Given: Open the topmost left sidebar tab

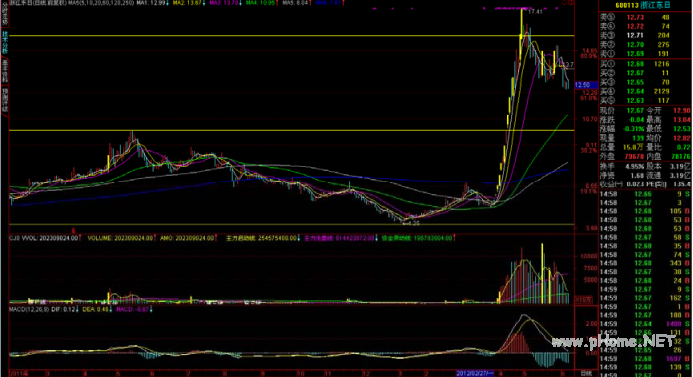Looking at the screenshot, I should 5,14.
